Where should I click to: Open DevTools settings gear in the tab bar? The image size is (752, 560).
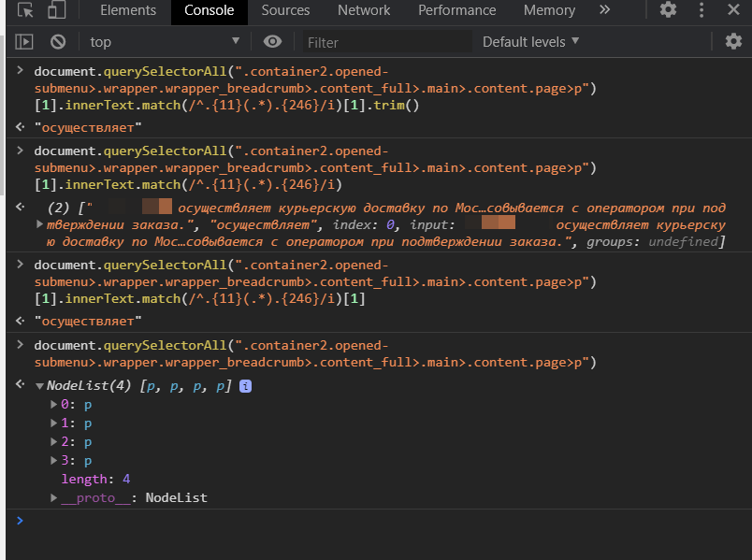(668, 10)
